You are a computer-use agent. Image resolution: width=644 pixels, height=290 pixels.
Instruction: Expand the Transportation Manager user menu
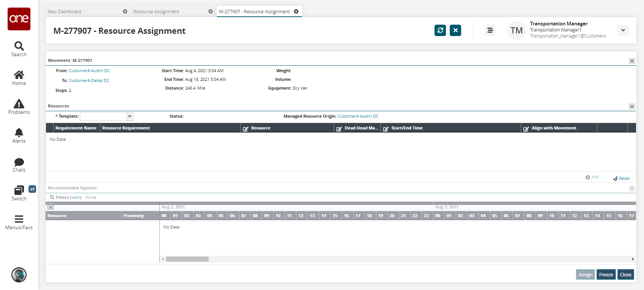[x=623, y=30]
